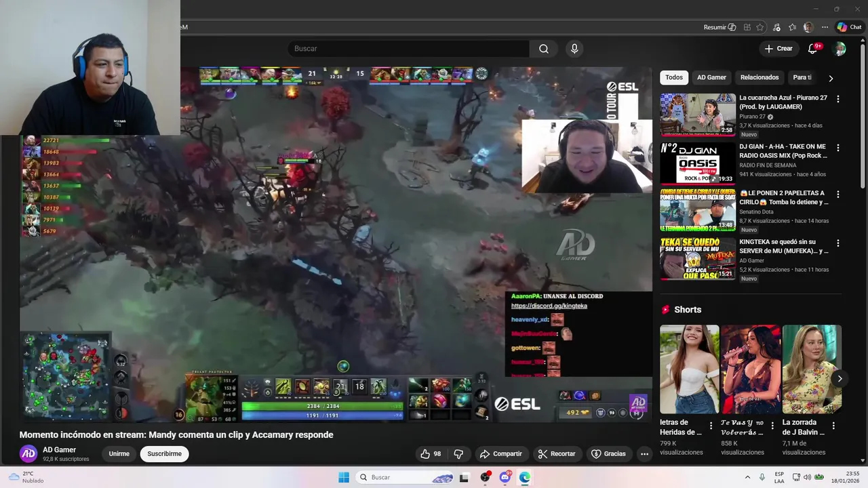Open La cucaracha Azul video thumbnail
The image size is (868, 488).
[698, 115]
